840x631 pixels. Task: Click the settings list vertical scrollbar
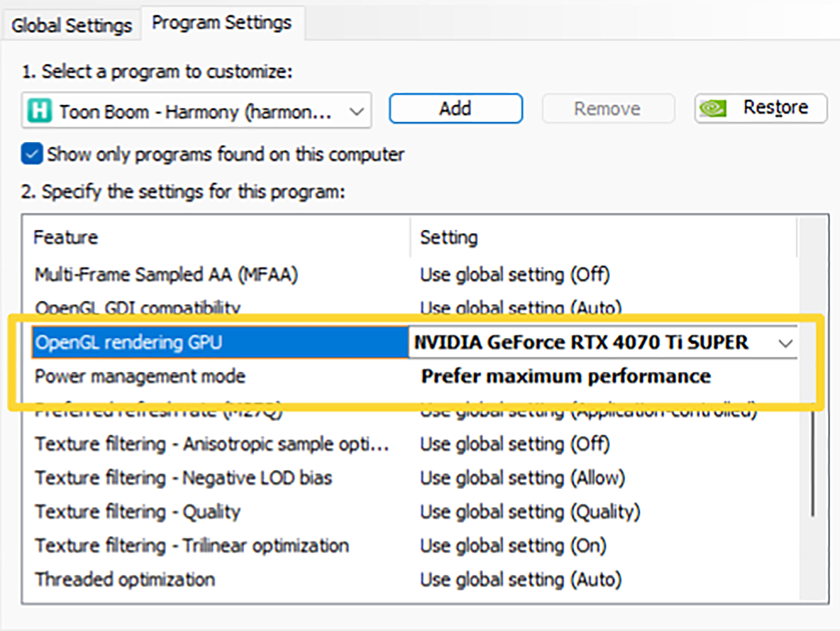coord(811,455)
